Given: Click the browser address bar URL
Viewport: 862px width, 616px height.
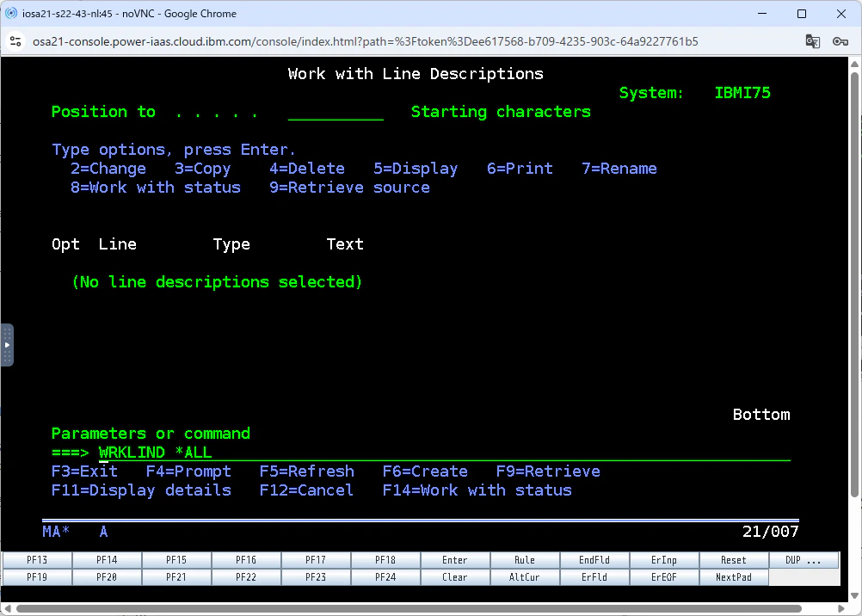Looking at the screenshot, I should click(365, 41).
